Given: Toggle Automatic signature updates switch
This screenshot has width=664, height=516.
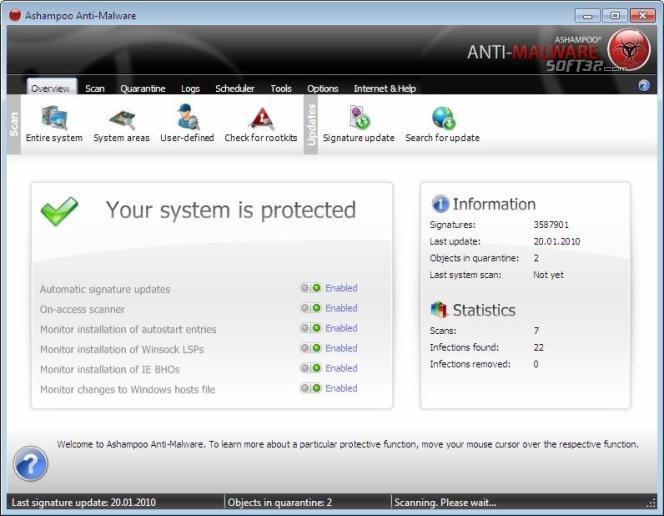Looking at the screenshot, I should point(311,288).
